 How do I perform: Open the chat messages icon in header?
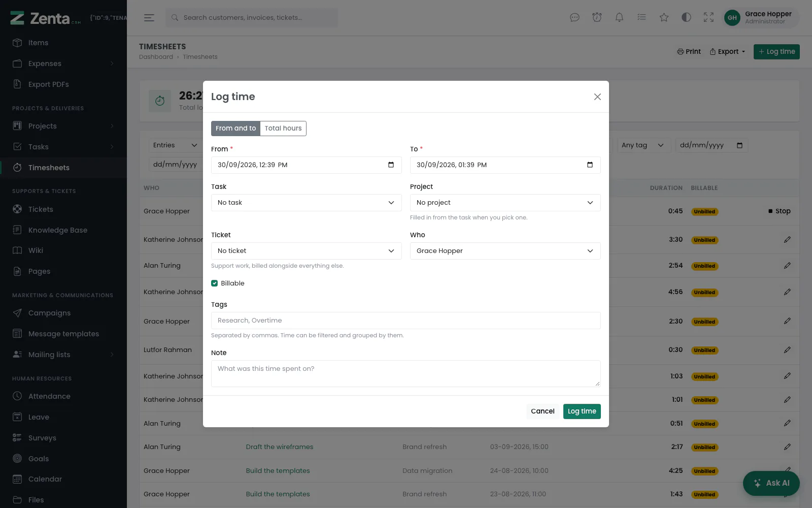click(574, 17)
